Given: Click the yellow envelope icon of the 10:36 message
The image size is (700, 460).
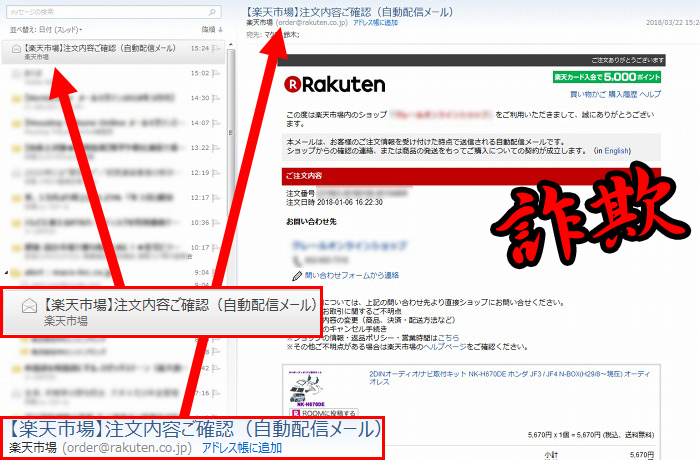Looking at the screenshot, I should click(16, 222).
